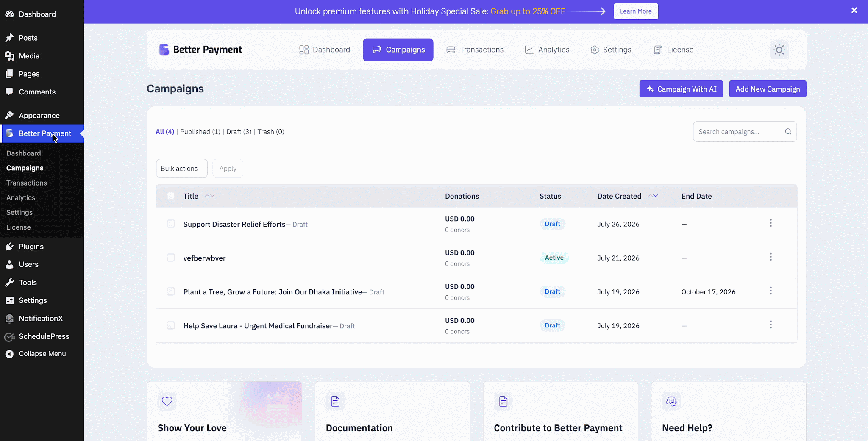Viewport: 868px width, 441px height.
Task: Close the Holiday Special Sale banner
Action: pyautogui.click(x=854, y=11)
